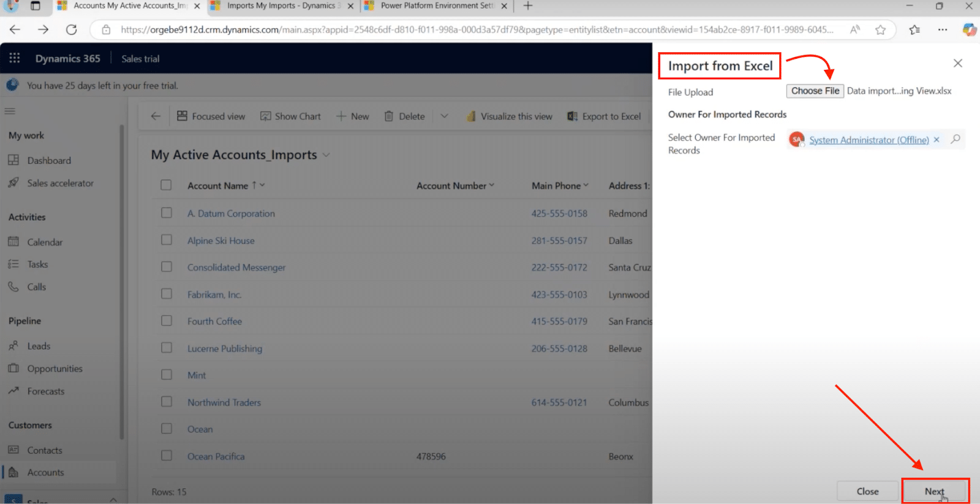Expand the My Active Accounts_Imports view selector
980x504 pixels.
(x=326, y=155)
